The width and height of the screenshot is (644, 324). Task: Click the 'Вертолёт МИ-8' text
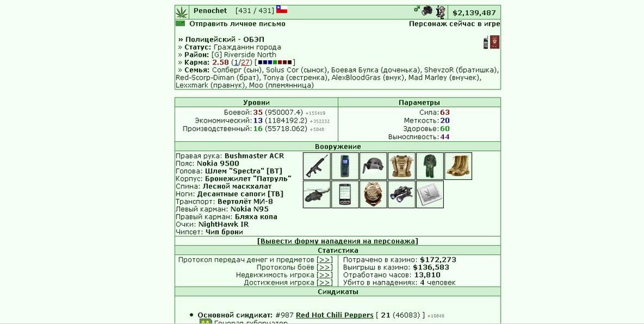coord(245,201)
